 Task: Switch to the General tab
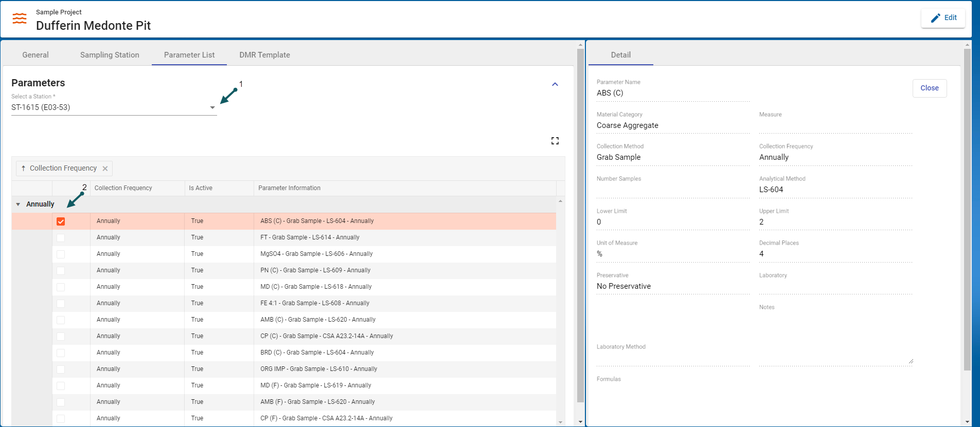coord(35,55)
